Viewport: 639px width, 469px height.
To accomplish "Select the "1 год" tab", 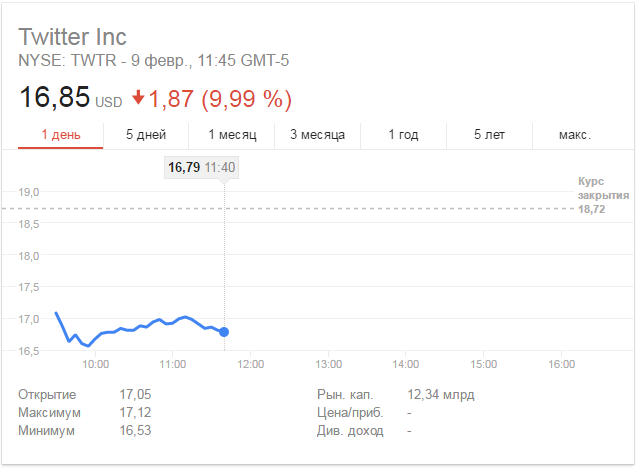I will click(x=402, y=134).
